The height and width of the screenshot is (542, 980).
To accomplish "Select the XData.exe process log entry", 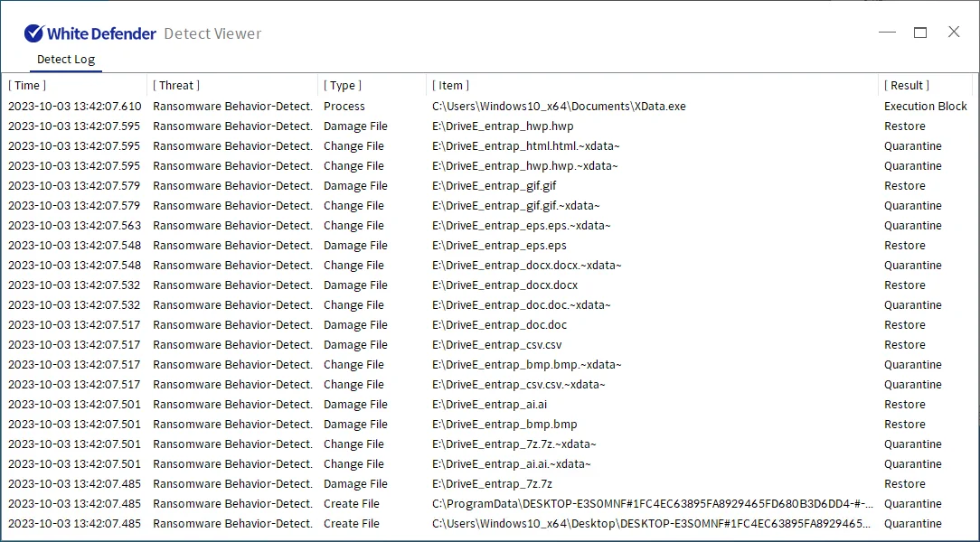I will (559, 107).
